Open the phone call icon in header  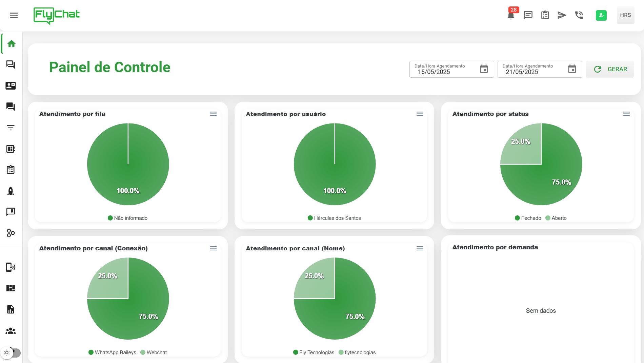(x=579, y=15)
